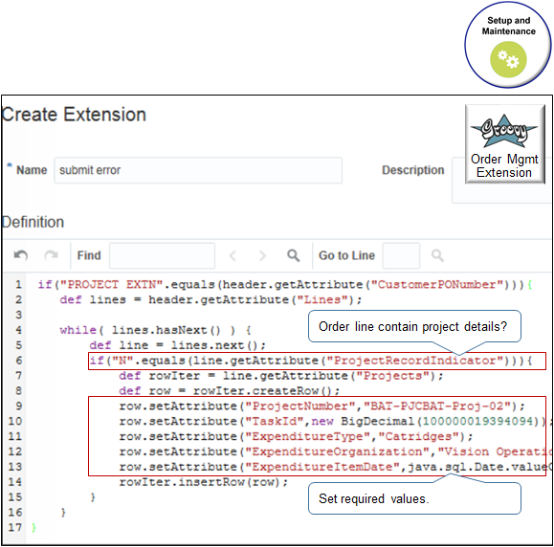
Task: Click code line 2 defining lines
Action: click(211, 300)
